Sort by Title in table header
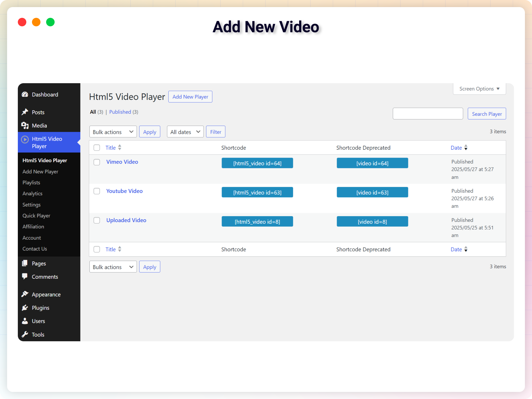 (110, 148)
